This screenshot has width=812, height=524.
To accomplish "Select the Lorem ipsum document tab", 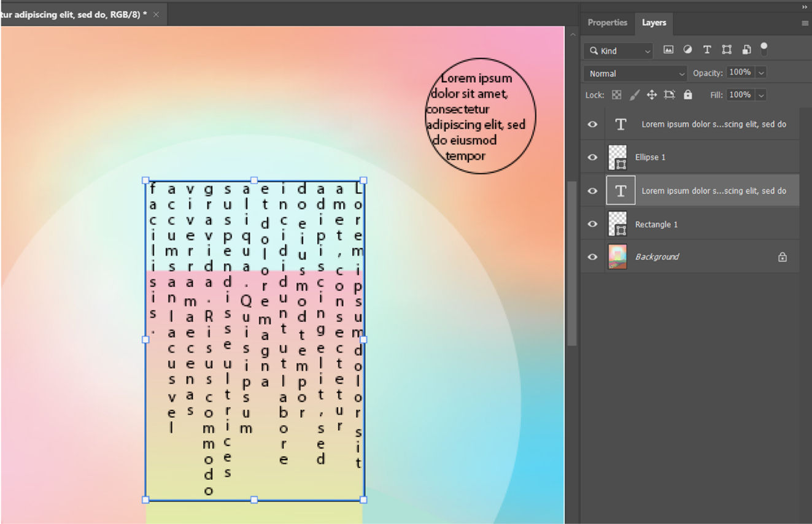I will [x=74, y=14].
